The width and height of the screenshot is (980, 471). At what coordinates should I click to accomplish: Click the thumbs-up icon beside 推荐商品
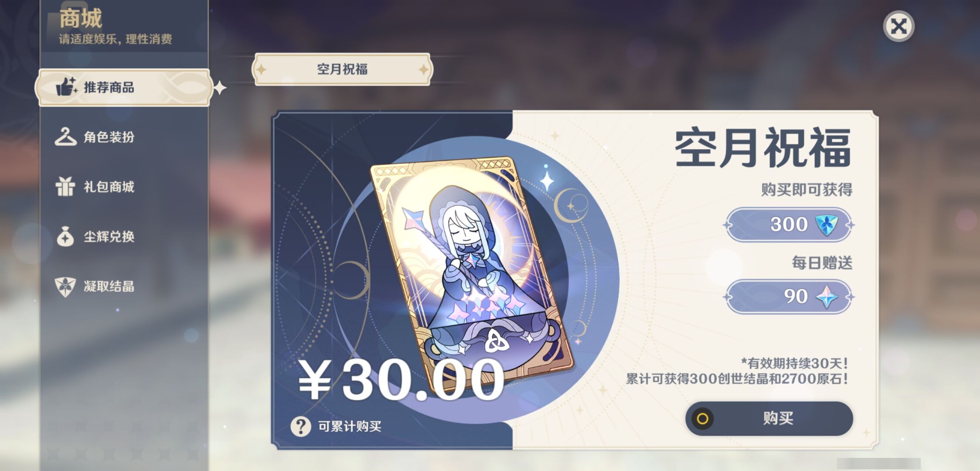coord(66,86)
